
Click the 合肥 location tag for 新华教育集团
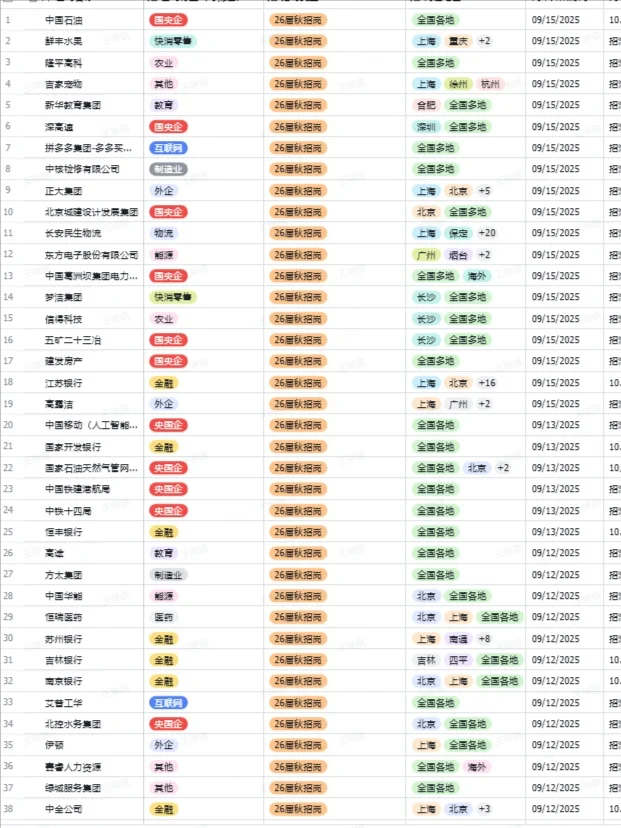click(426, 105)
